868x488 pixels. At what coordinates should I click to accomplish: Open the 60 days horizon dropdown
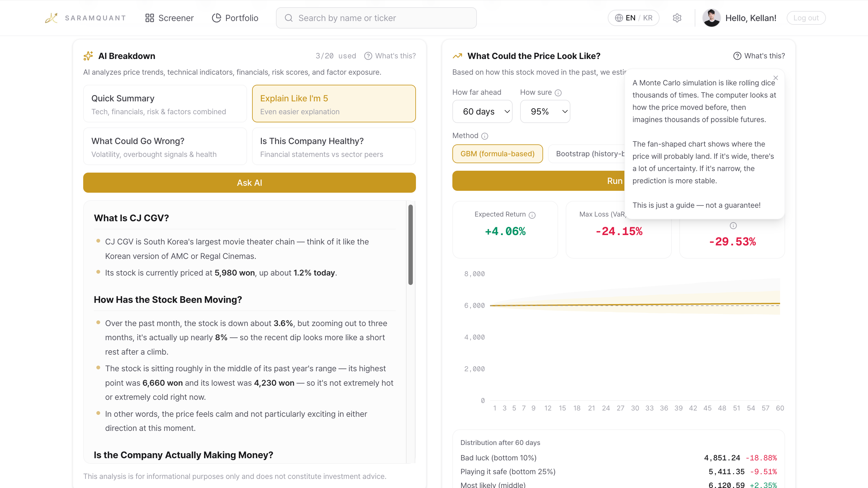click(482, 111)
